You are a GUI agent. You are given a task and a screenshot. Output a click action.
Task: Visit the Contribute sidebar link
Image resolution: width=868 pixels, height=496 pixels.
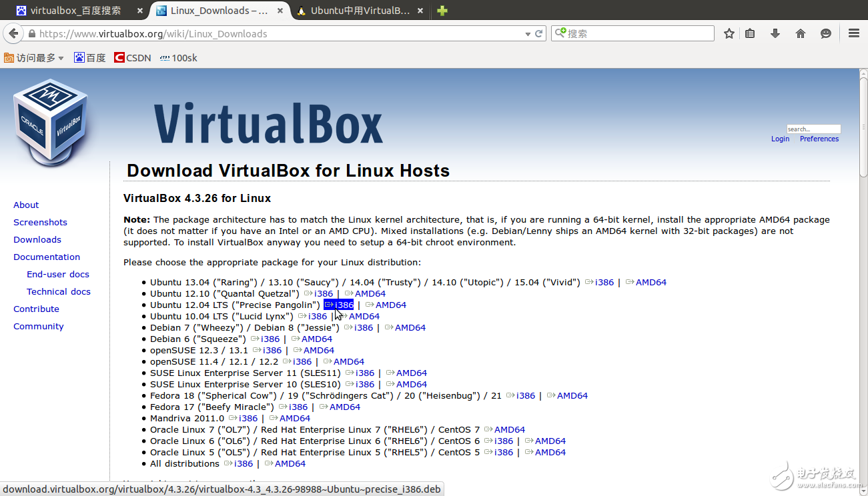click(36, 309)
